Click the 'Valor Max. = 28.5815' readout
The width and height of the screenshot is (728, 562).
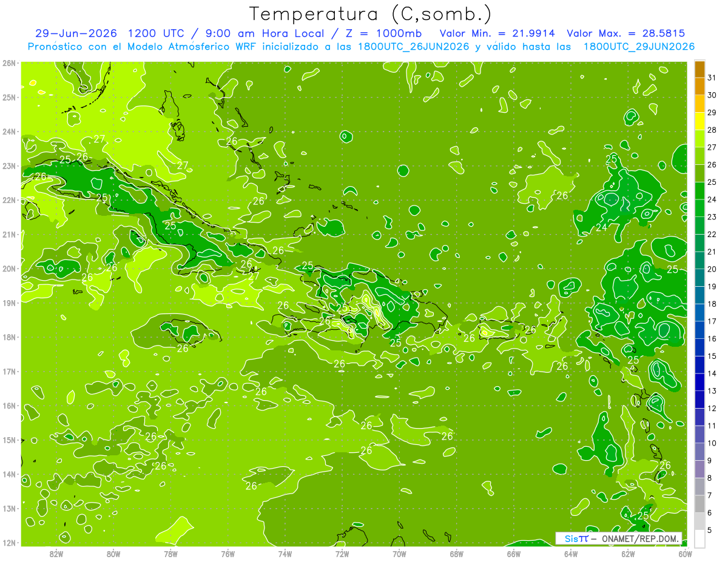[626, 33]
